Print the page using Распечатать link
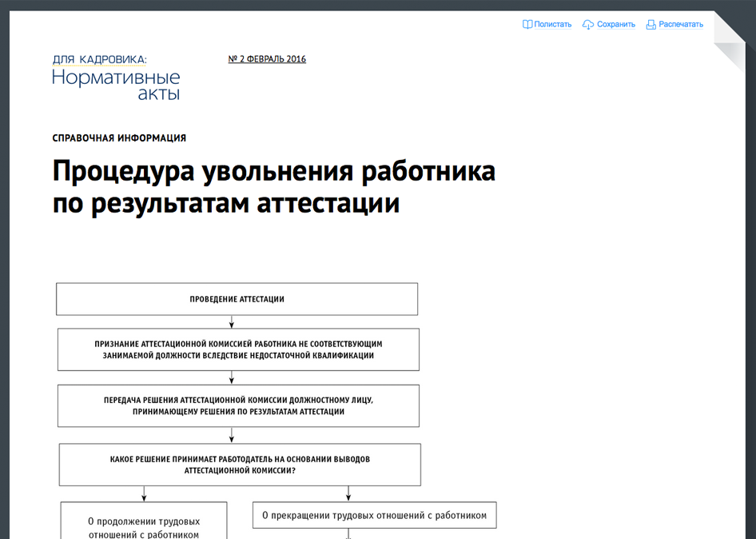 pyautogui.click(x=681, y=25)
